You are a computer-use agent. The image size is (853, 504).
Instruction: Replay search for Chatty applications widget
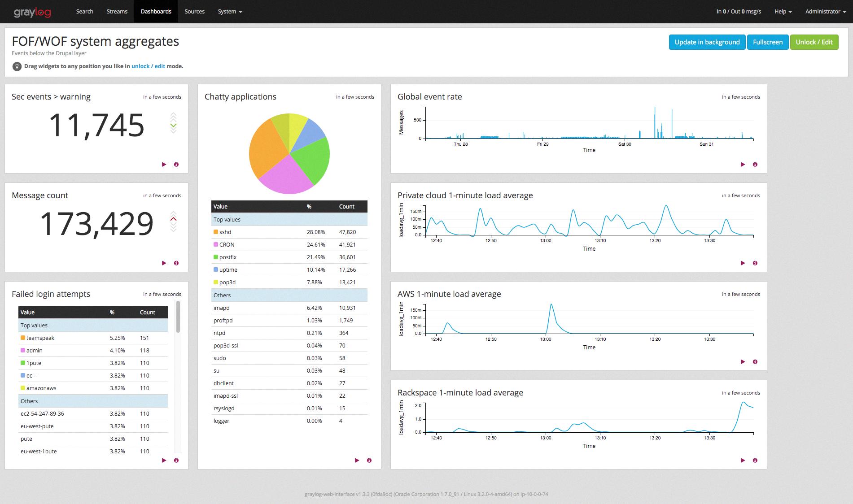pyautogui.click(x=357, y=461)
